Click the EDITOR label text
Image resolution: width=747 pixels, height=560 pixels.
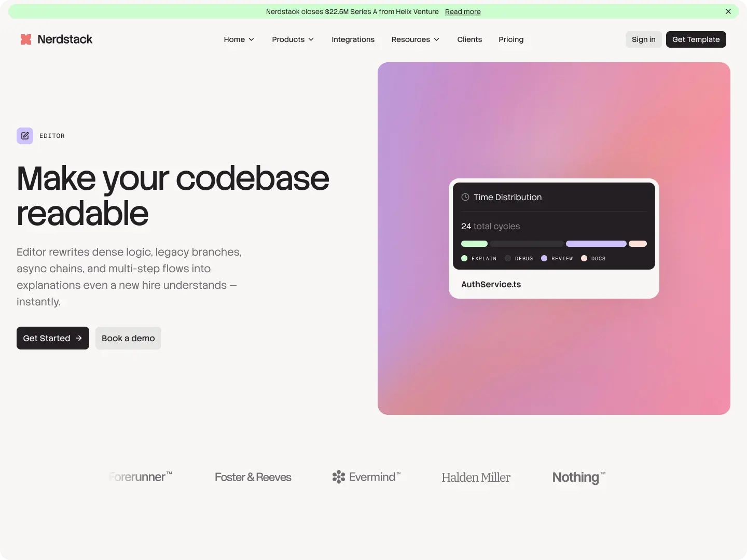[52, 136]
